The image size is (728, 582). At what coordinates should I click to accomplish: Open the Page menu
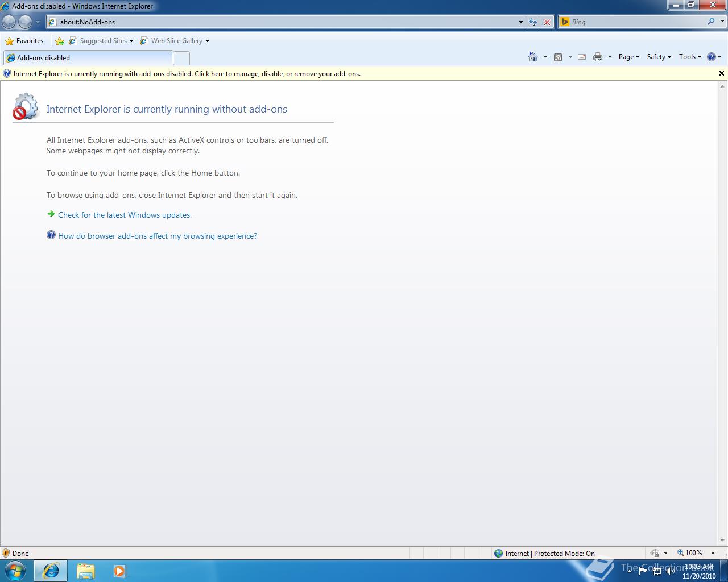(629, 57)
